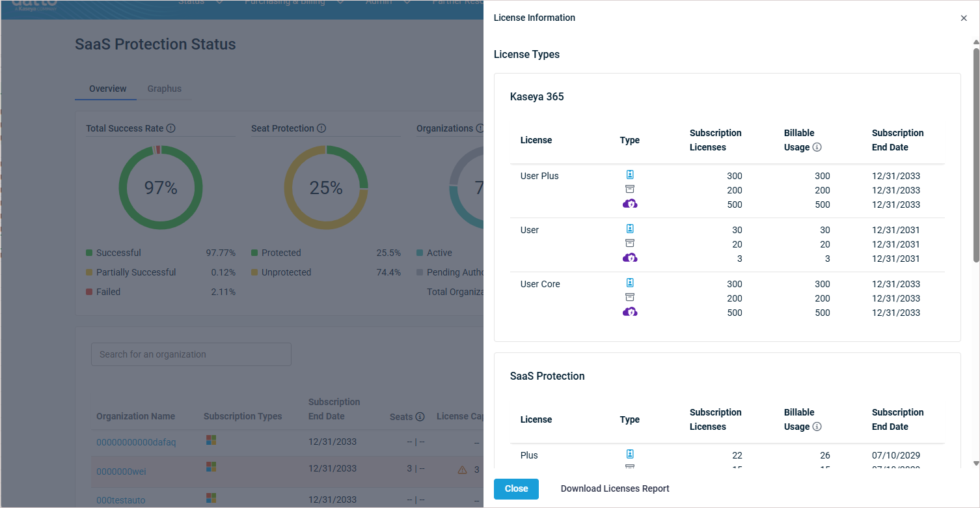Click the purple cloud icon in User row
This screenshot has width=980, height=508.
point(629,258)
